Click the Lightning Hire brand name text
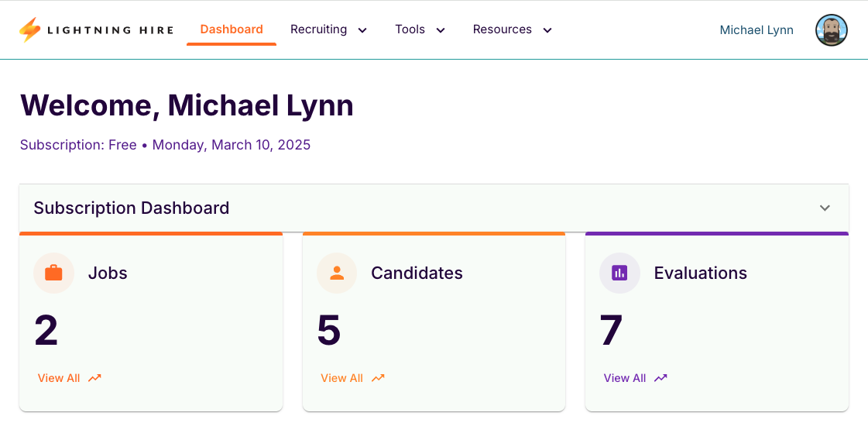The height and width of the screenshot is (423, 868). click(111, 30)
